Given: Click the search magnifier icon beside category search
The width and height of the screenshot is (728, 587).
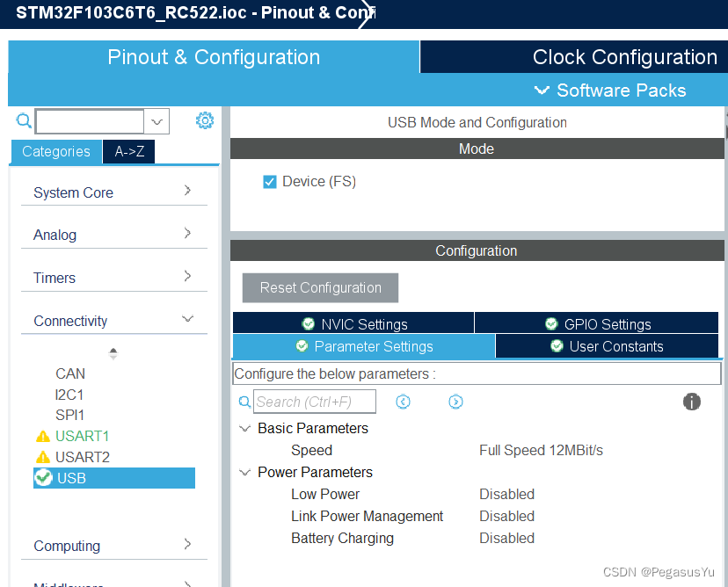Looking at the screenshot, I should (x=24, y=120).
